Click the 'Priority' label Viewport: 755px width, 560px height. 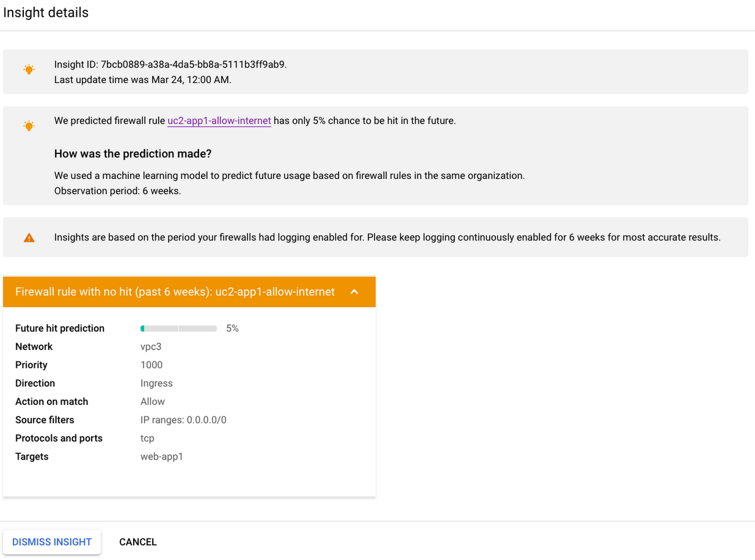(x=31, y=365)
